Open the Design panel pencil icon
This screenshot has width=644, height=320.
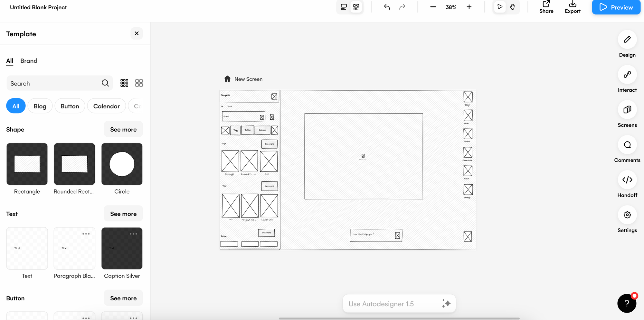click(x=627, y=40)
